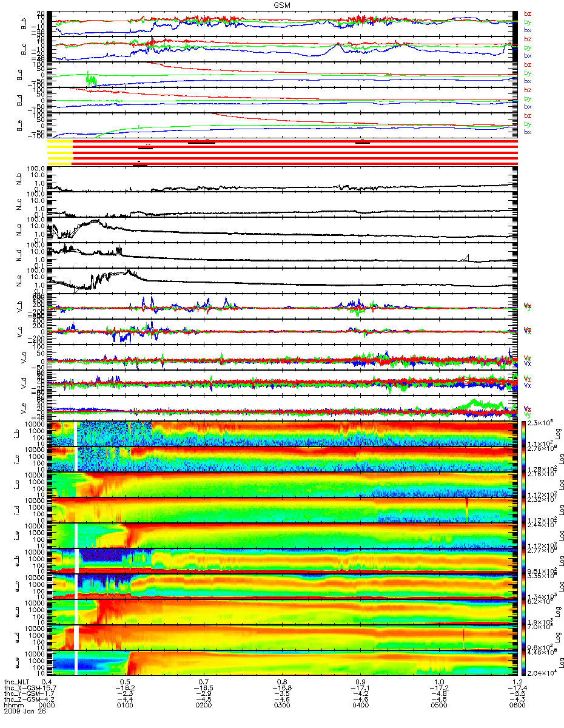This screenshot has width=564, height=728.
Task: Click the color scale bar beside i_b spectrogram
Action: coord(524,433)
